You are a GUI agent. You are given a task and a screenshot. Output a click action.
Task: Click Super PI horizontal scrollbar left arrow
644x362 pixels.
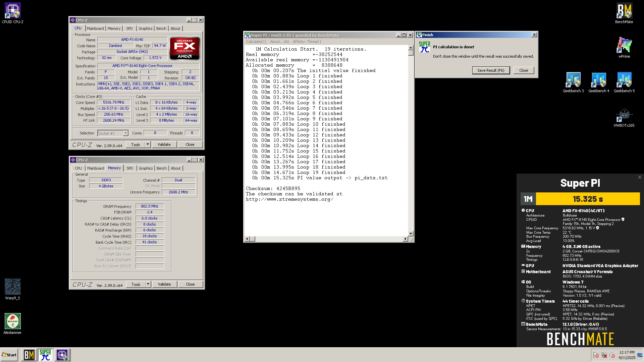[247, 239]
